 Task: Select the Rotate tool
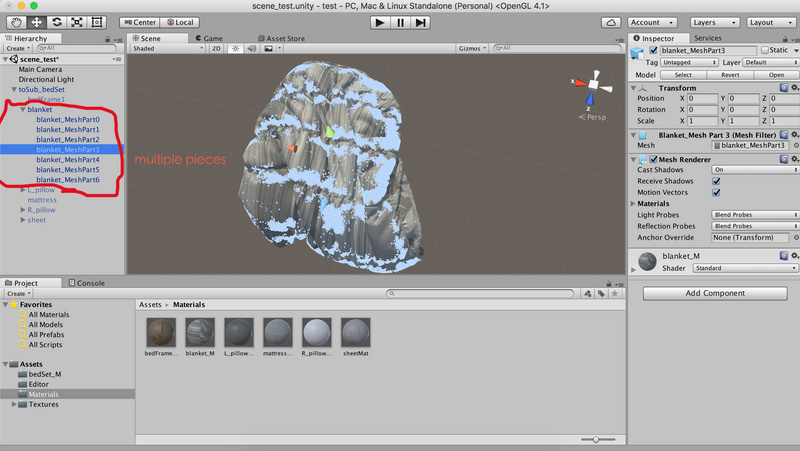(x=57, y=22)
